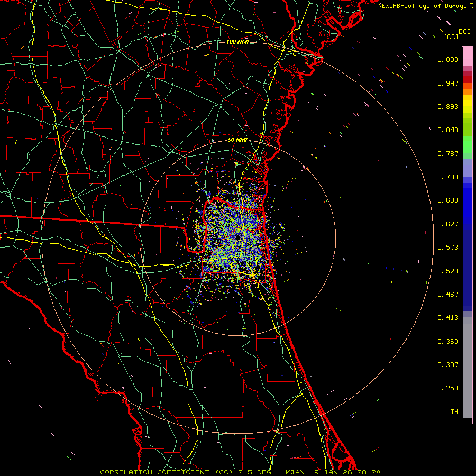
Task: Click the 0.840 legend value
Action: click(448, 130)
